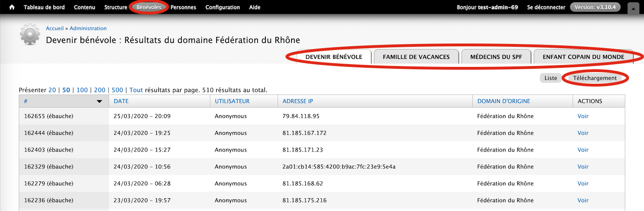Click the Version v3.10.4 badge
The width and height of the screenshot is (644, 211).
[595, 7]
